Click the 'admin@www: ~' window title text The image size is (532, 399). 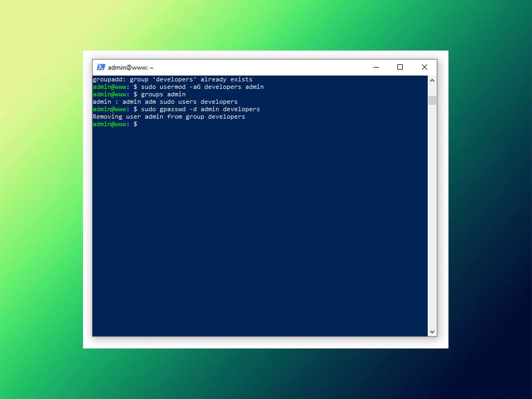[131, 68]
